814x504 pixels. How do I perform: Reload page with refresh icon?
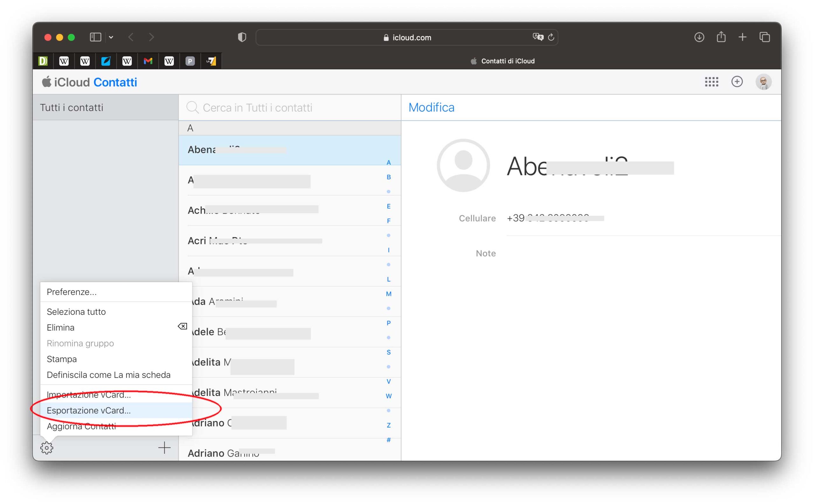point(551,37)
